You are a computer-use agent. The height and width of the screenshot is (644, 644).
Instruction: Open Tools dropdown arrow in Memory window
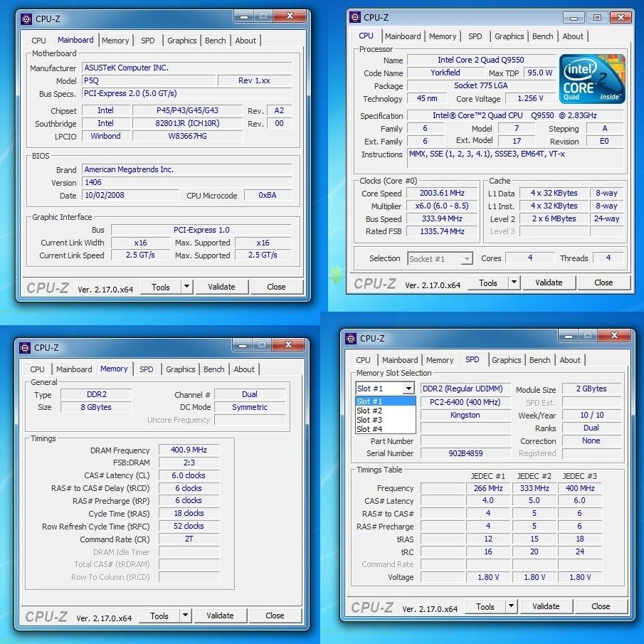[x=185, y=616]
